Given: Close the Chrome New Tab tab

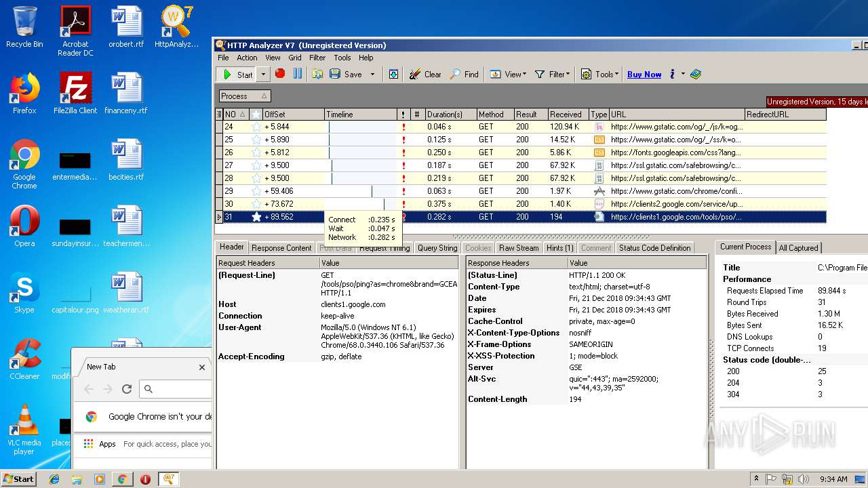Looking at the screenshot, I should click(x=201, y=367).
